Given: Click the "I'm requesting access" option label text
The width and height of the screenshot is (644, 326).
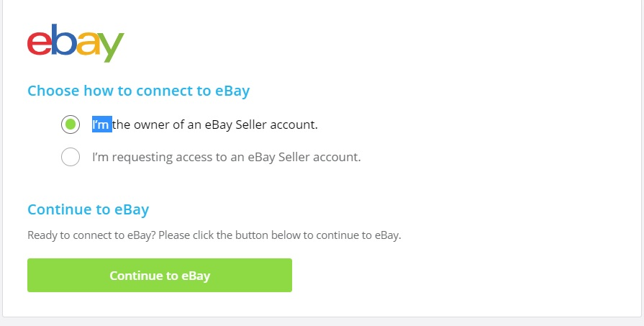Looking at the screenshot, I should click(x=226, y=157).
